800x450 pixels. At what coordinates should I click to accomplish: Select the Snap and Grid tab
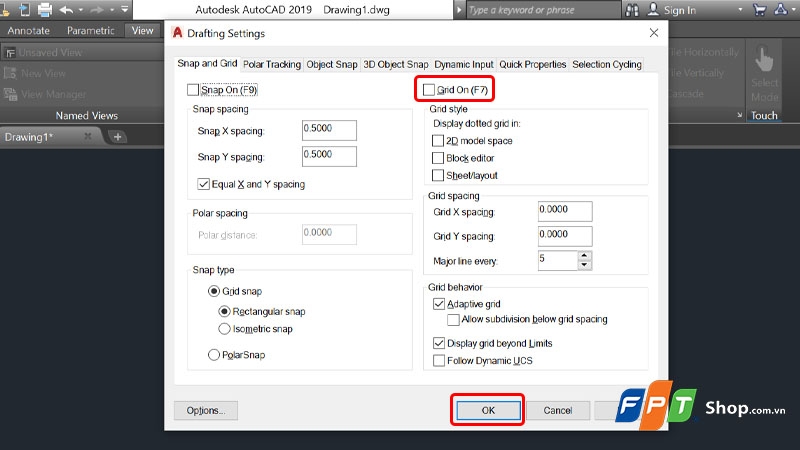(x=207, y=63)
